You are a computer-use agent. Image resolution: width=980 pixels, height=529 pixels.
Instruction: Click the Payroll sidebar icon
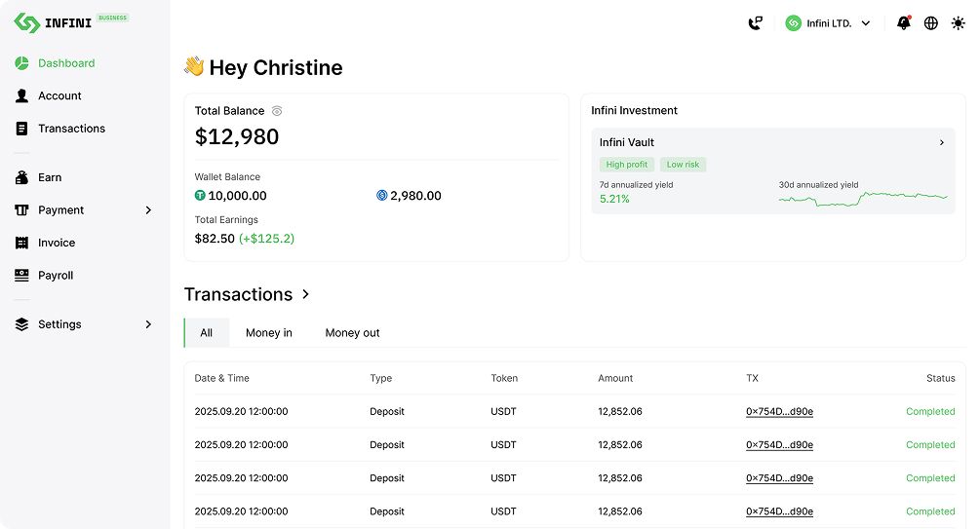21,276
